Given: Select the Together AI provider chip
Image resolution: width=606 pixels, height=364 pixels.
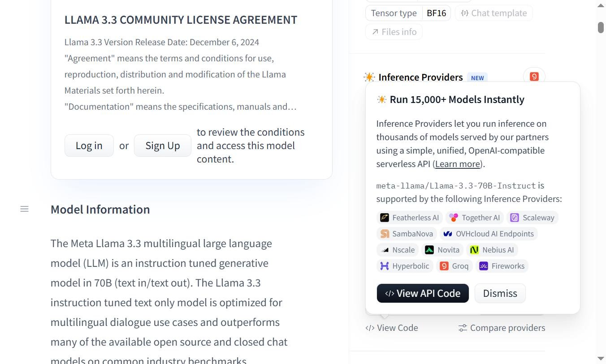Looking at the screenshot, I should pos(474,218).
